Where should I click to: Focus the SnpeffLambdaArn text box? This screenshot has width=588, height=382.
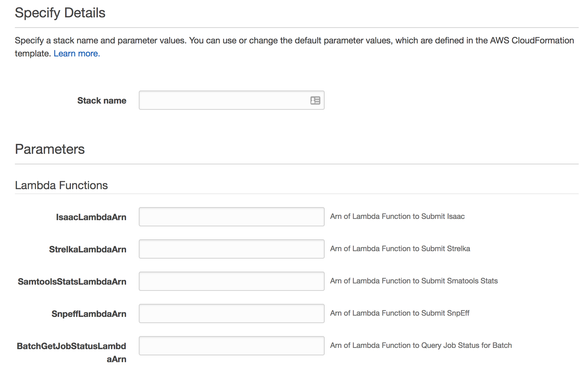point(231,313)
